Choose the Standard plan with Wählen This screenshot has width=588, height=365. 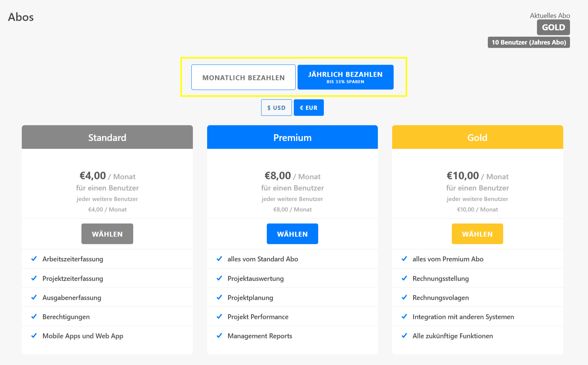tap(107, 234)
